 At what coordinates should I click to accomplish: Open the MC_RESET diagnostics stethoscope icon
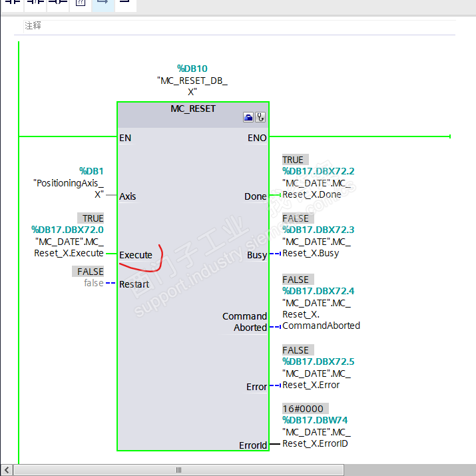[x=260, y=117]
